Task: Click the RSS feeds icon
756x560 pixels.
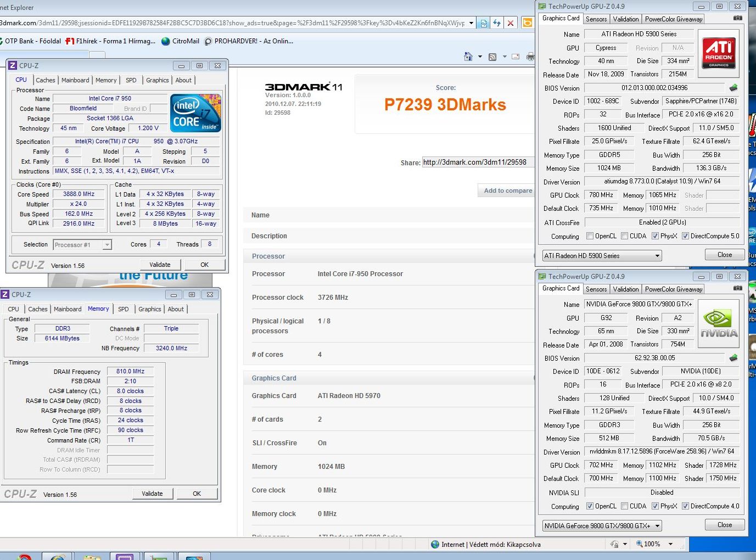Action: point(492,57)
